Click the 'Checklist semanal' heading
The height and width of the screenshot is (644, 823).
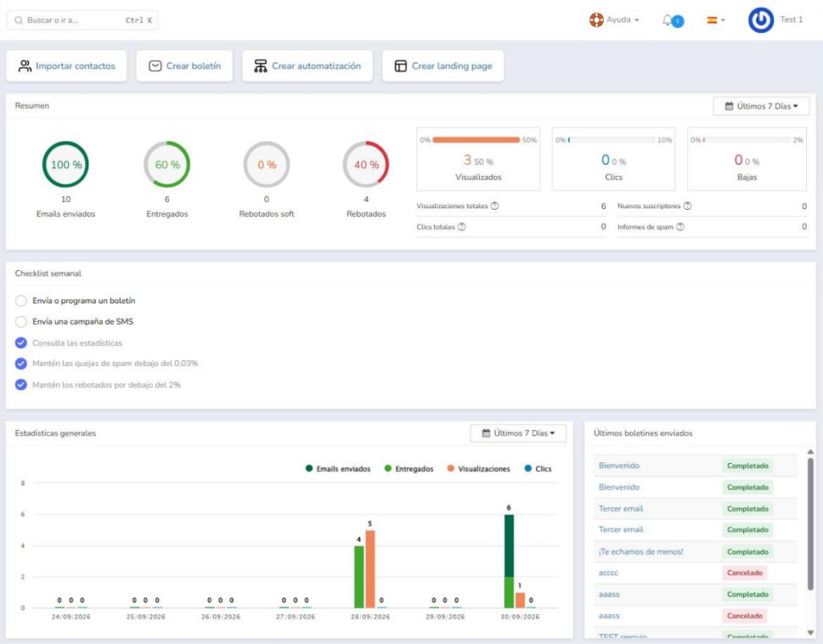(48, 273)
